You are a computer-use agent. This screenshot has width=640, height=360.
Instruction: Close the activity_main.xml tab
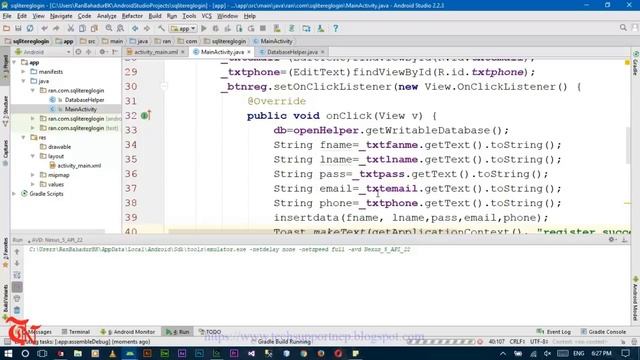tap(182, 52)
